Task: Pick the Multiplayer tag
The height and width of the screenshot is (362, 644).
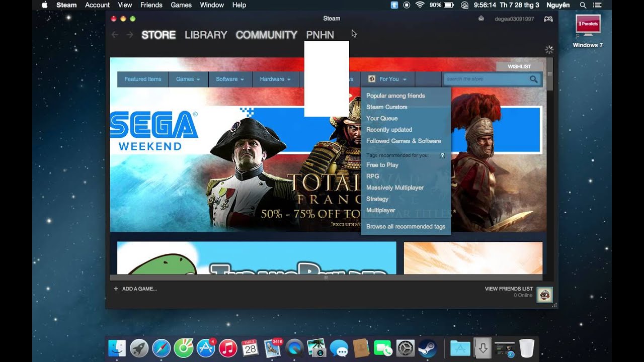Action: click(x=381, y=210)
